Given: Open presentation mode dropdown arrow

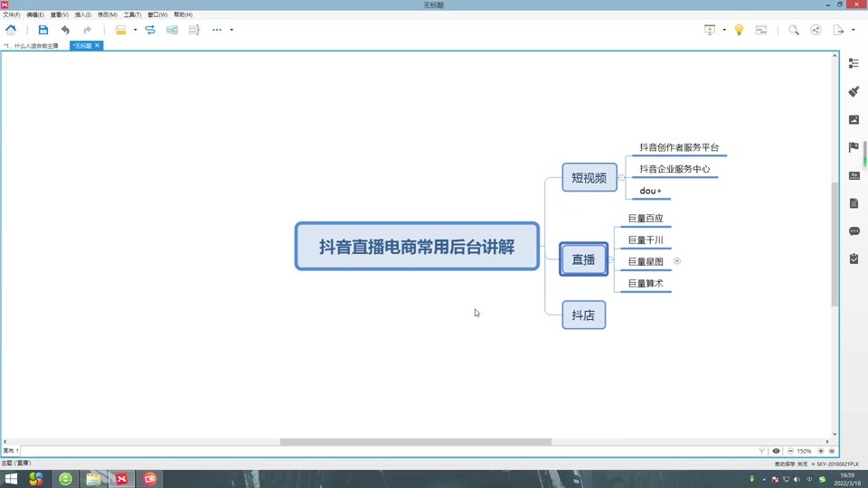Looking at the screenshot, I should point(724,30).
